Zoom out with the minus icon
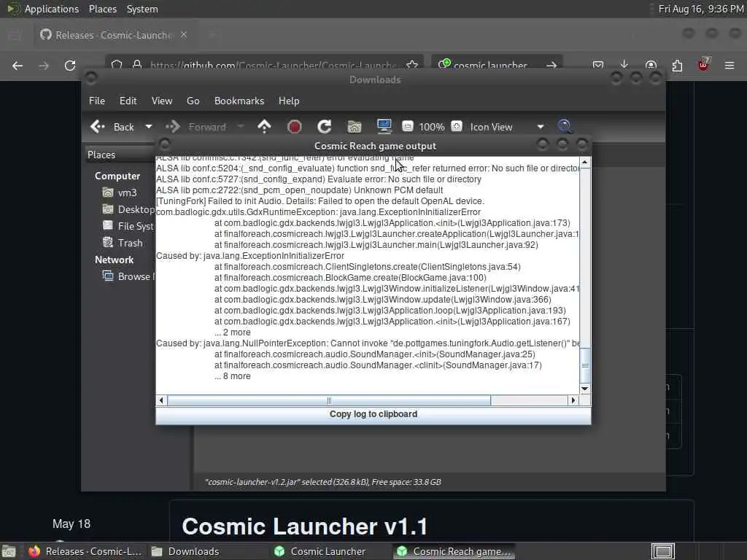 coord(407,126)
